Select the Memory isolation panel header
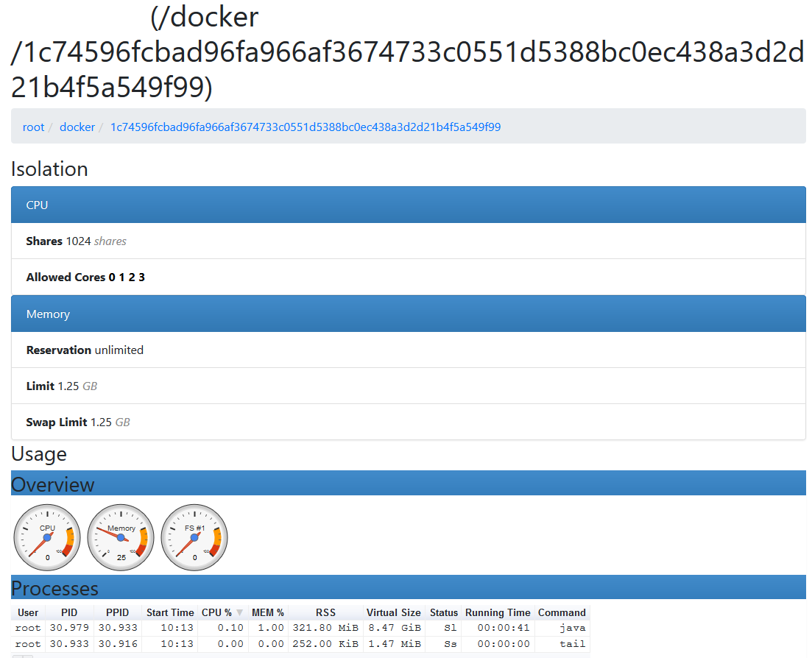This screenshot has width=812, height=658. click(x=408, y=314)
